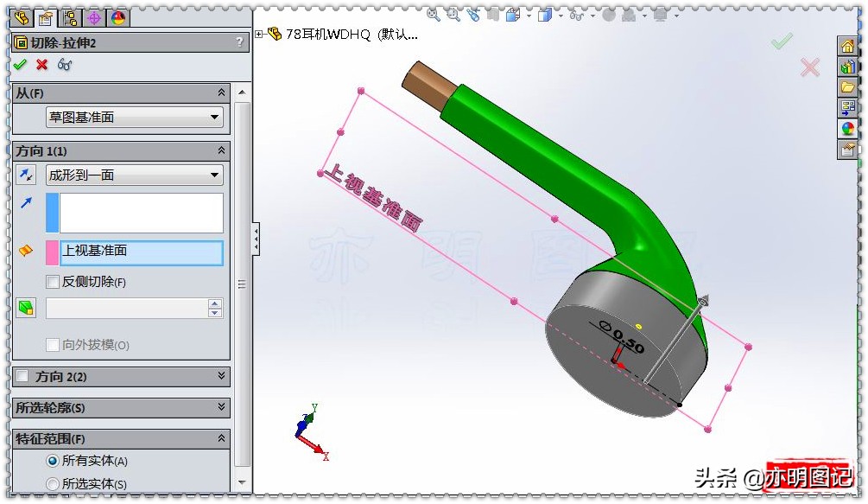868x504 pixels.
Task: Open the Design Library panel
Action: click(849, 67)
